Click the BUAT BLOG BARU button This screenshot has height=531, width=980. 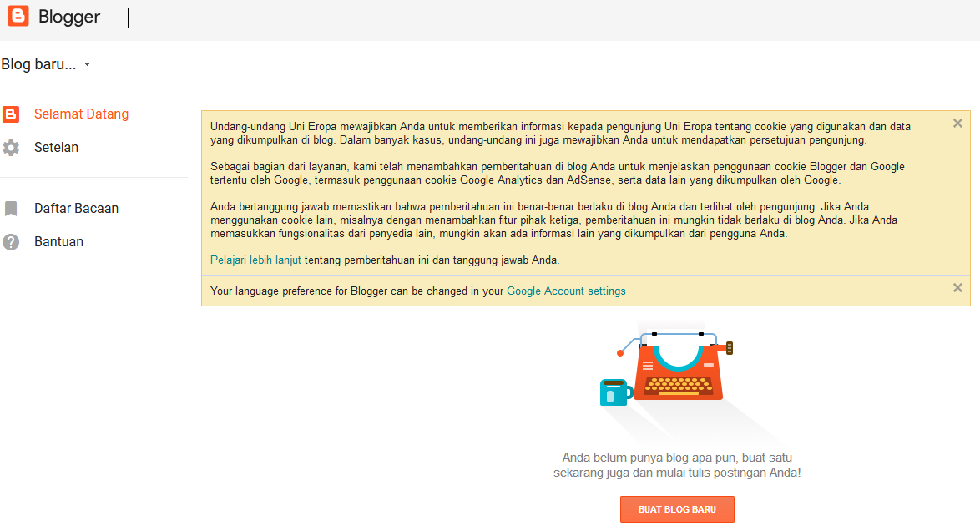pyautogui.click(x=677, y=509)
